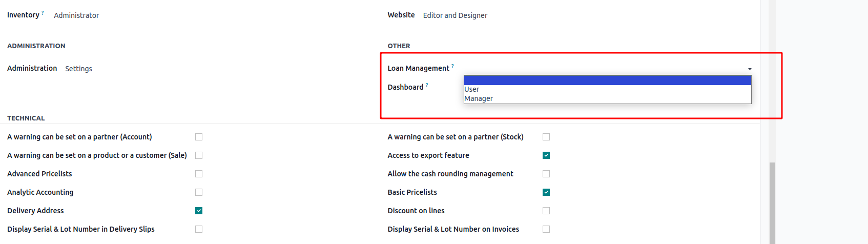Enable the Analytic Accounting checkbox

coord(199,192)
